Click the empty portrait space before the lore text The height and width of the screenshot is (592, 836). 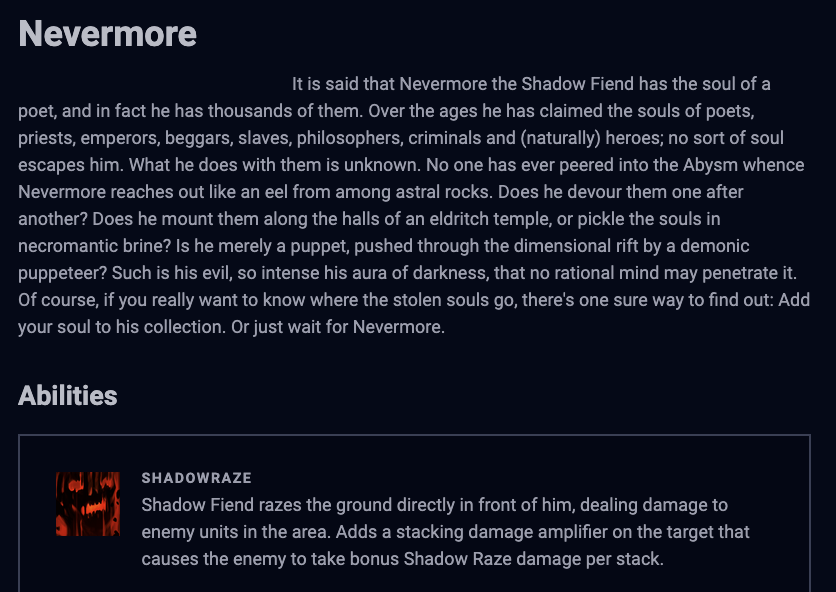point(152,84)
